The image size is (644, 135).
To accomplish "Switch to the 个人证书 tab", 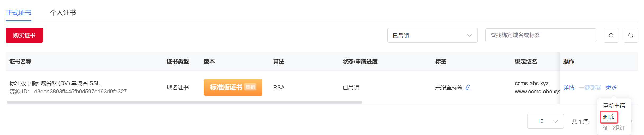I will 63,12.
